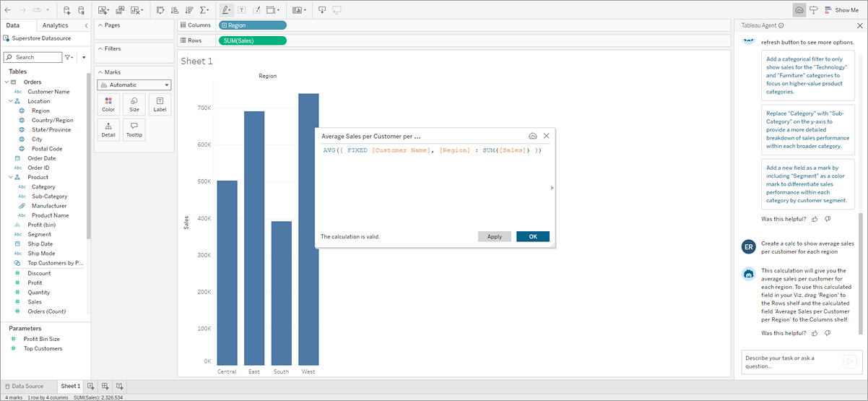Open the Label mark card

coord(160,104)
